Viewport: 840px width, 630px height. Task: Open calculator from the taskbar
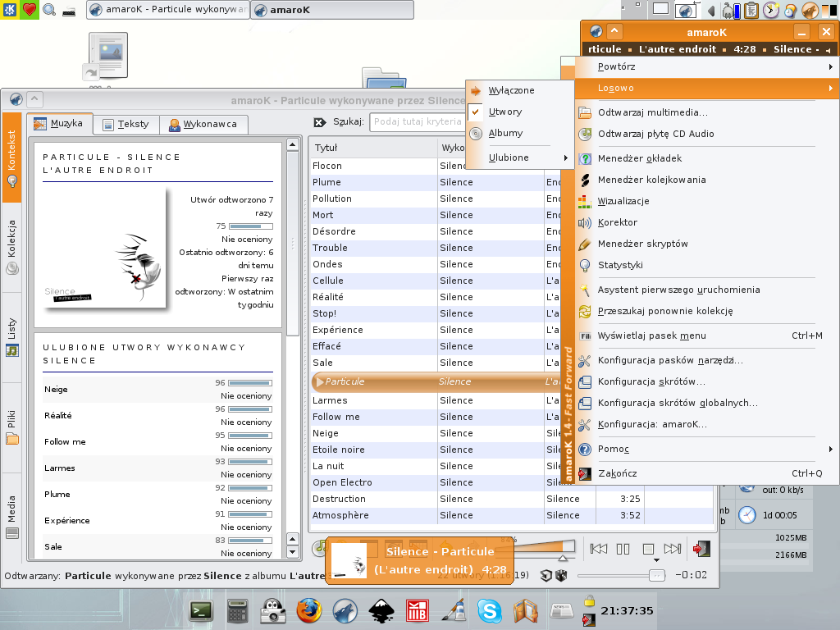point(237,611)
